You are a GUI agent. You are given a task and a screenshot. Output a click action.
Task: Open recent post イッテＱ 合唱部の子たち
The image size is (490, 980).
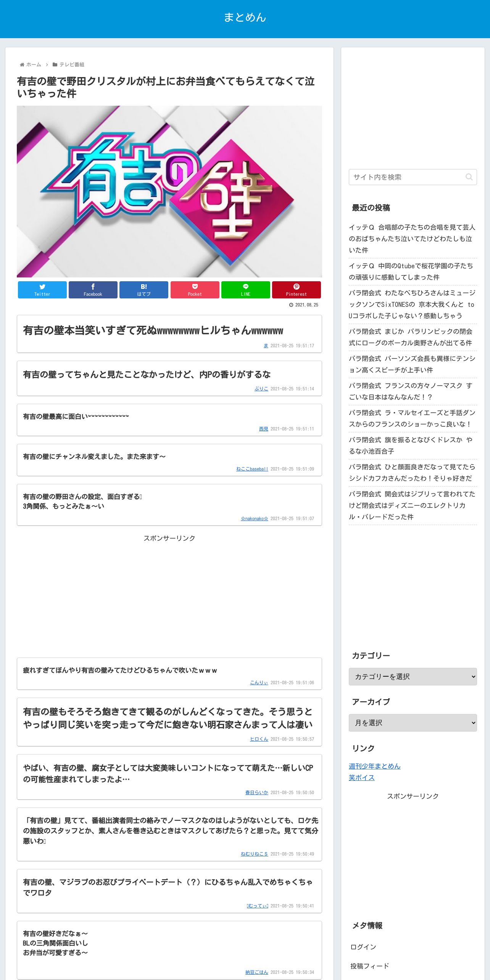click(412, 239)
